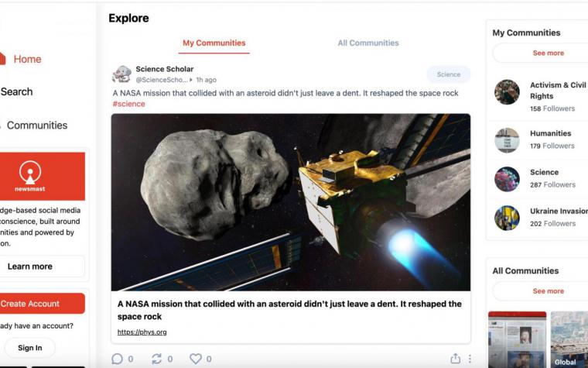Click the Home house icon

(2, 59)
